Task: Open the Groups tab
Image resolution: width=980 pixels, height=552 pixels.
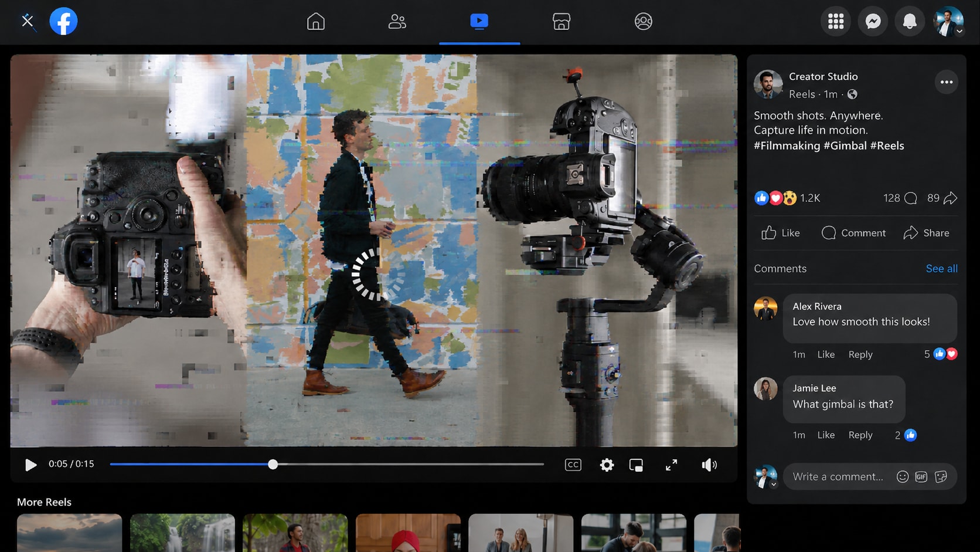Action: click(644, 22)
